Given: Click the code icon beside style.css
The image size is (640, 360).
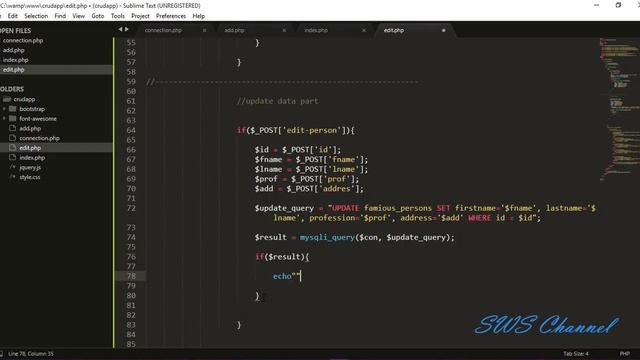Looking at the screenshot, I should [13, 177].
